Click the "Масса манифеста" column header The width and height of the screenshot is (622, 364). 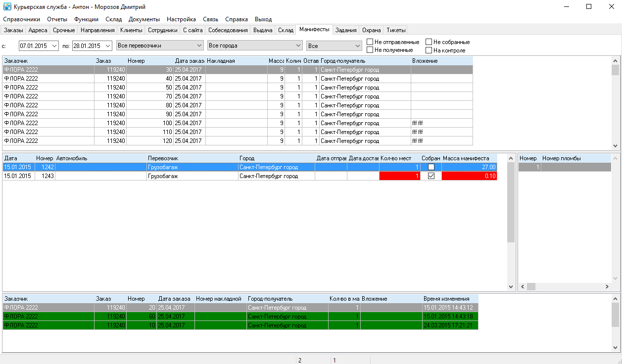(x=469, y=158)
